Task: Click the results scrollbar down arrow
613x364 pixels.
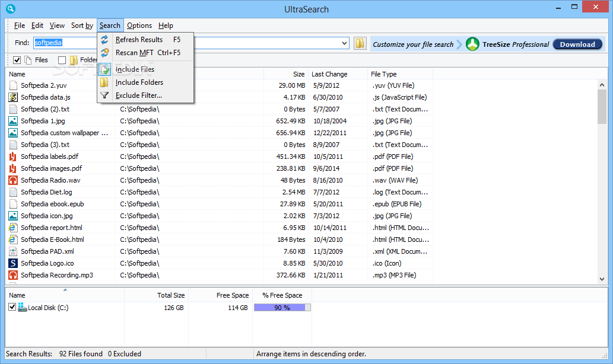Action: [602, 279]
